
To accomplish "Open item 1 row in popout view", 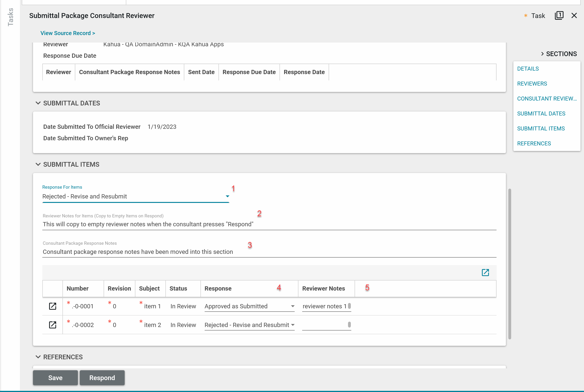I will pyautogui.click(x=53, y=306).
